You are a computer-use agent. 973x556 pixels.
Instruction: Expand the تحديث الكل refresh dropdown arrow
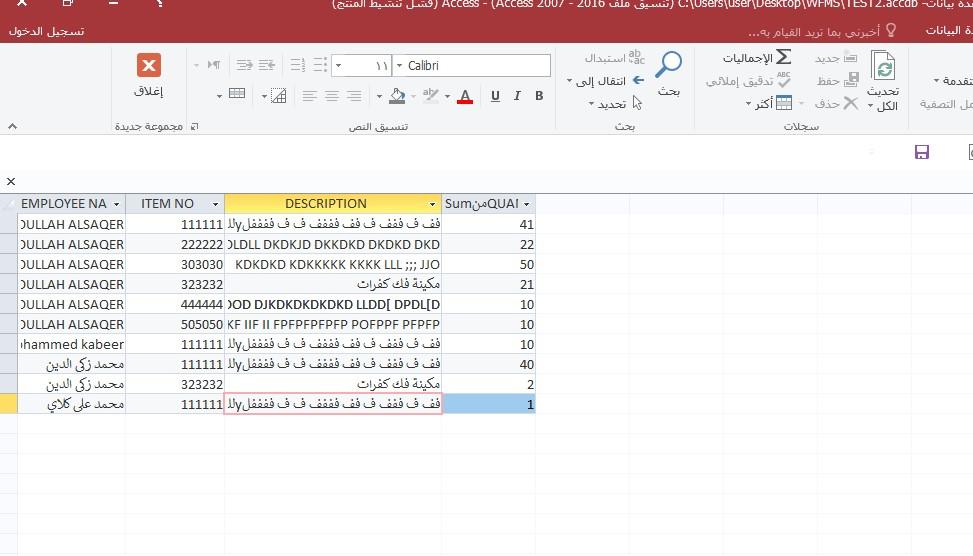pyautogui.click(x=870, y=107)
